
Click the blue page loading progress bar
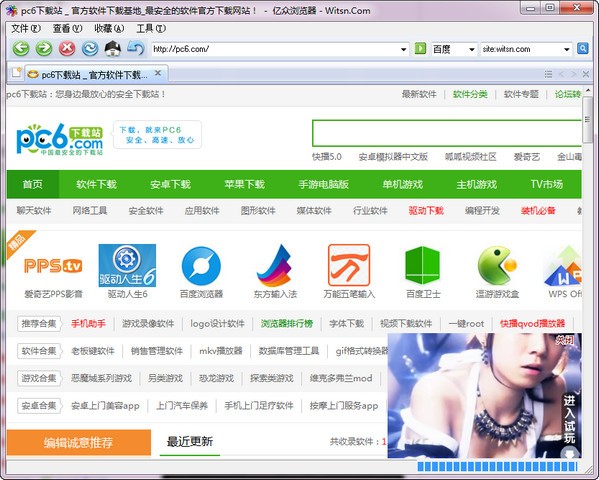coord(497,466)
